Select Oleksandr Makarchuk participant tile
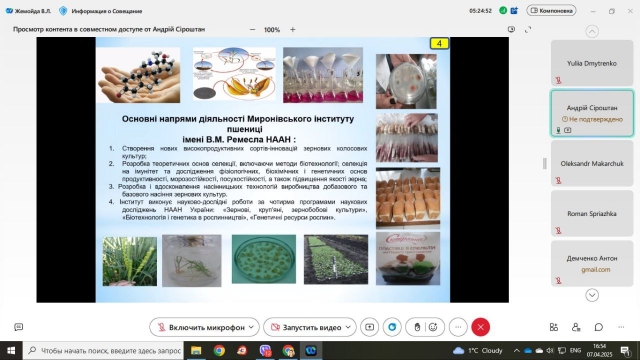The image size is (640, 360). (592, 164)
